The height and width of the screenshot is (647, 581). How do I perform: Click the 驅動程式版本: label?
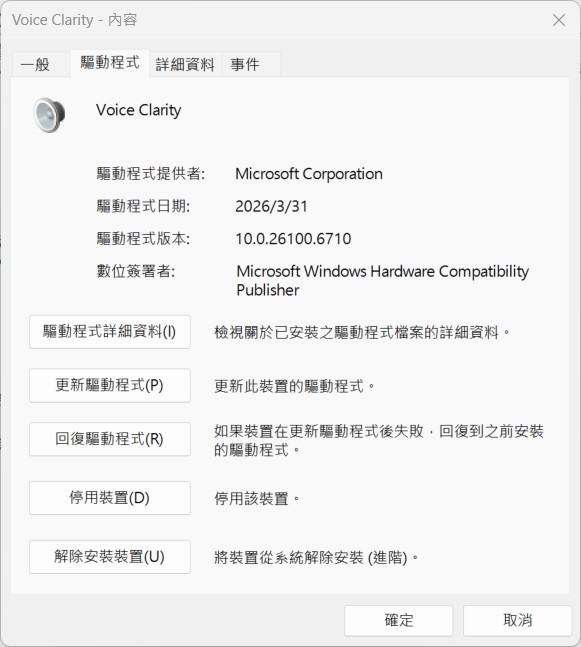coord(143,238)
